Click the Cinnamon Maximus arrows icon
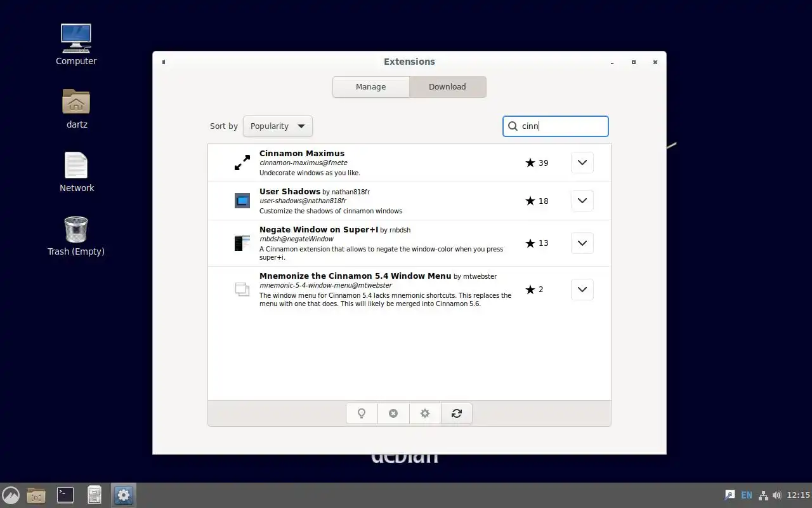Viewport: 812px width, 508px height. (242, 163)
